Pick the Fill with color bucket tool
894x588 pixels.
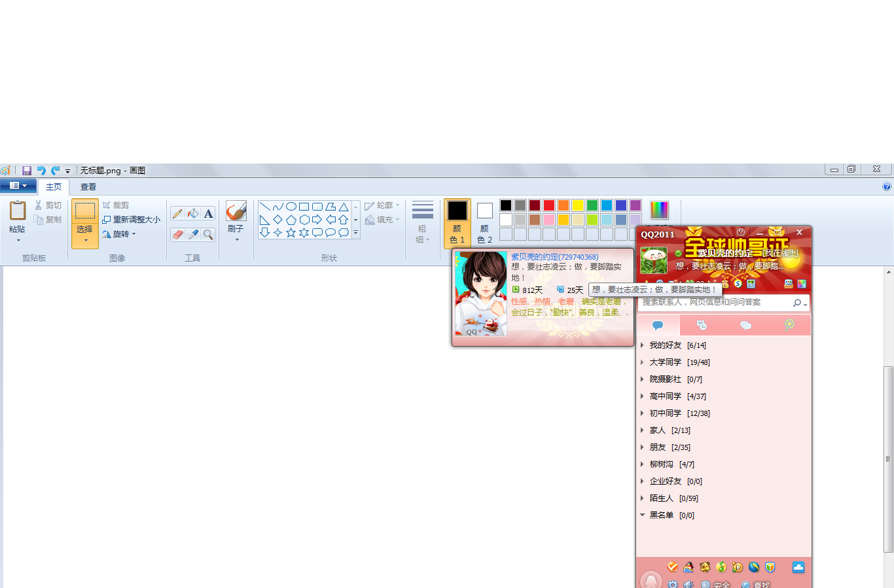192,214
